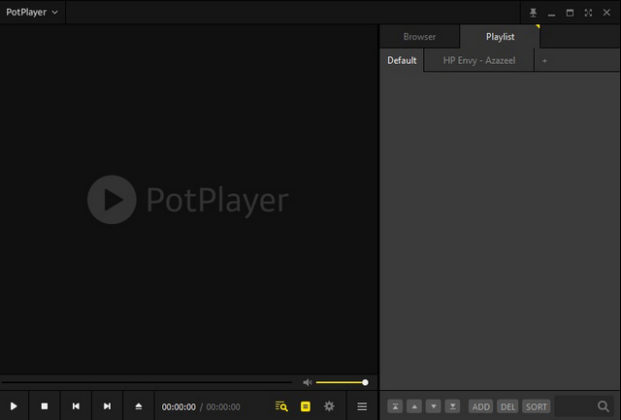Move selected playlist item up
621x420 pixels.
click(x=414, y=406)
